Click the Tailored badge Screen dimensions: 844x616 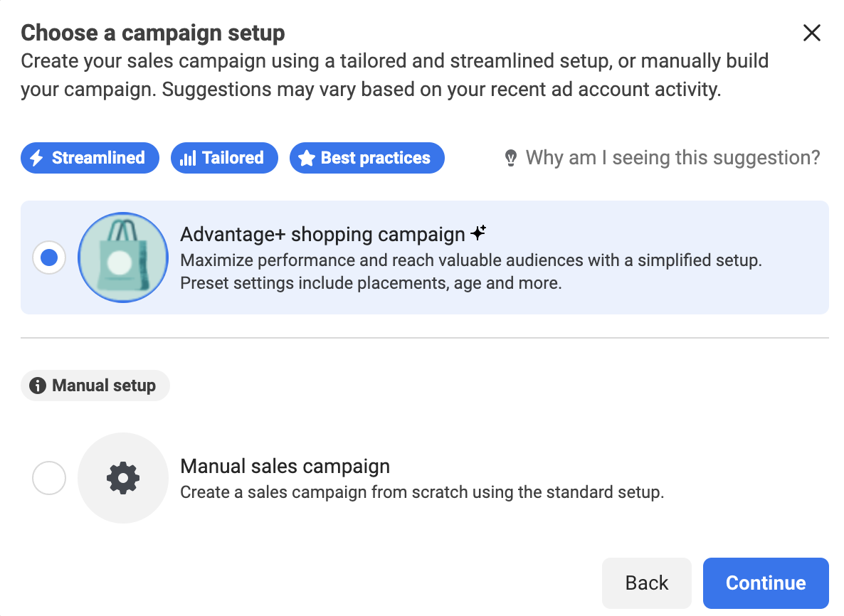pyautogui.click(x=224, y=157)
